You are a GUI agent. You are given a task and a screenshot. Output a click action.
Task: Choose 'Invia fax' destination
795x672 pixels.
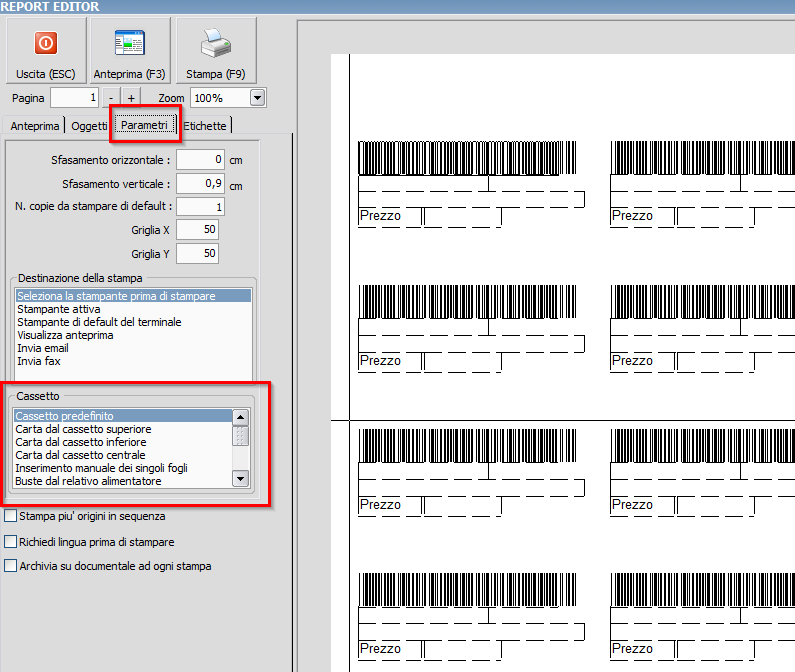(x=133, y=361)
